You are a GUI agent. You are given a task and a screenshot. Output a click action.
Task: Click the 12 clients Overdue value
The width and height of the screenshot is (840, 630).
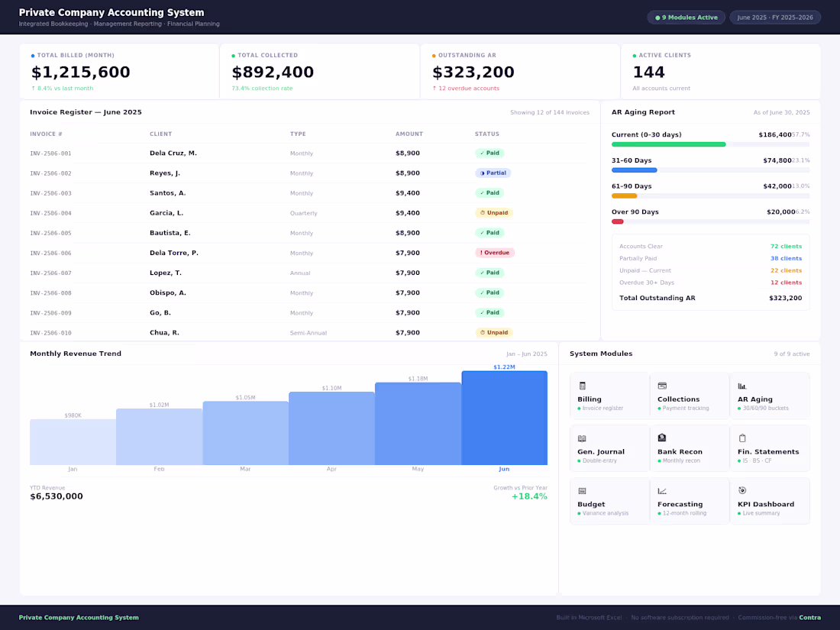pos(786,283)
